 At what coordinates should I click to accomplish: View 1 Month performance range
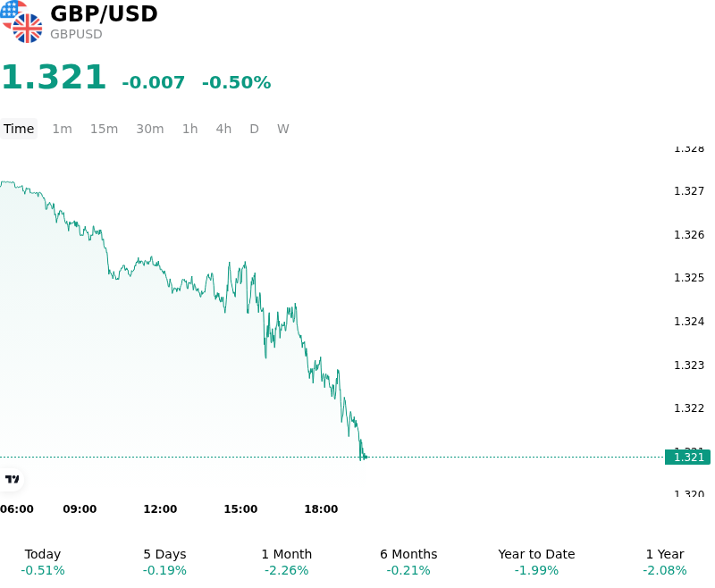click(x=286, y=561)
